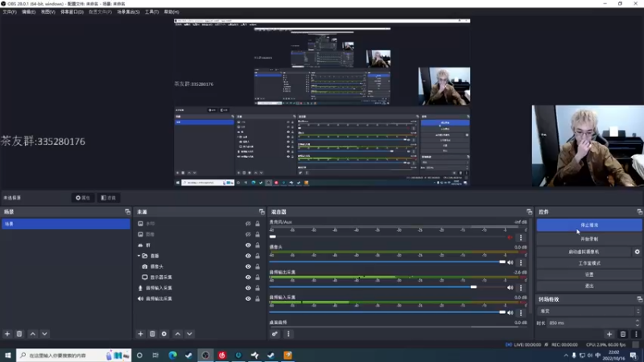644x362 pixels.
Task: Remove transition with trash icon
Action: [x=623, y=334]
